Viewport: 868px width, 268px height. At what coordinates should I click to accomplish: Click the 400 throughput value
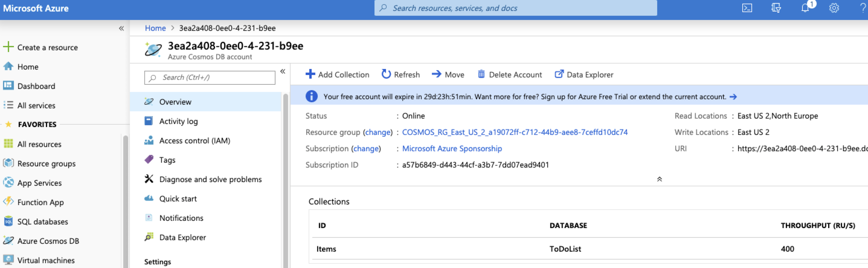787,249
